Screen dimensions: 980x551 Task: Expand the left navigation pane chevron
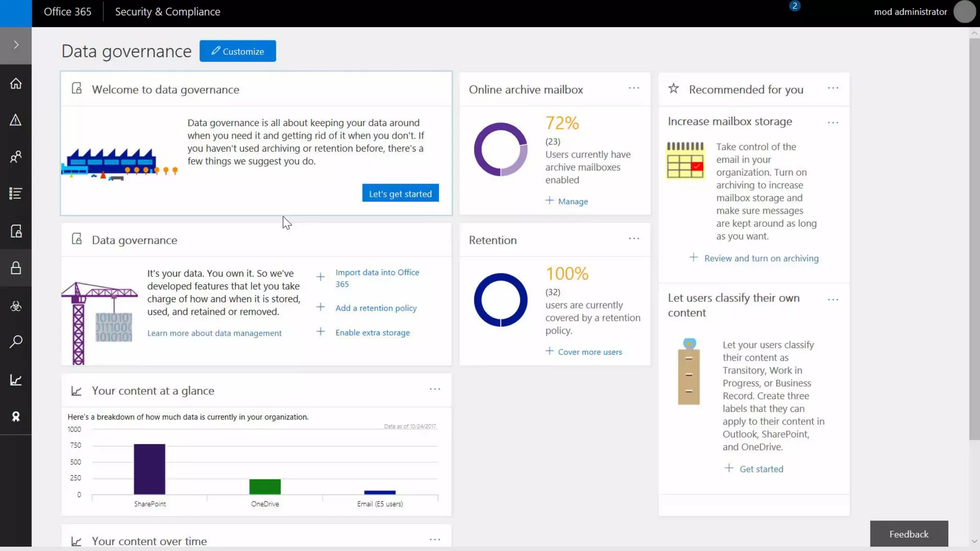tap(16, 45)
